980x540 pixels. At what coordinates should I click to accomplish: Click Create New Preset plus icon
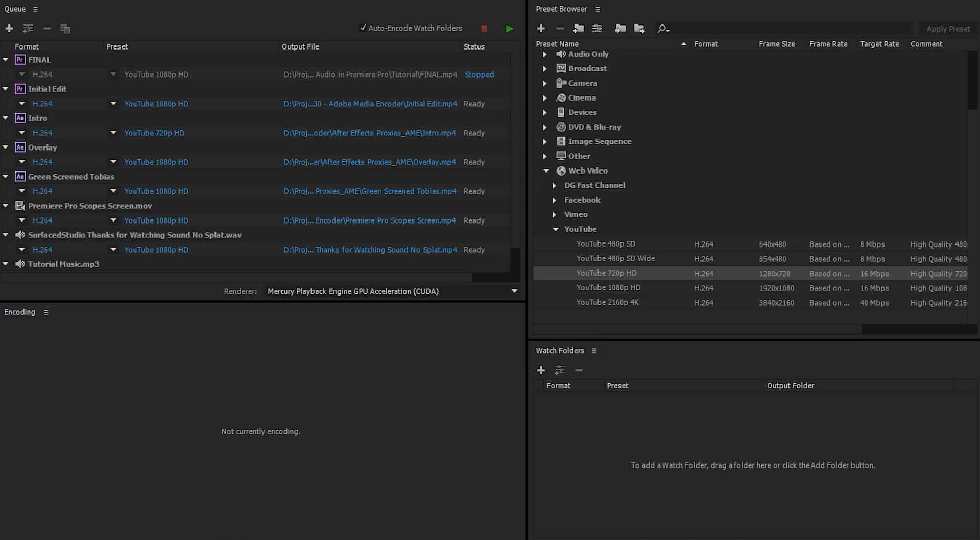(541, 29)
